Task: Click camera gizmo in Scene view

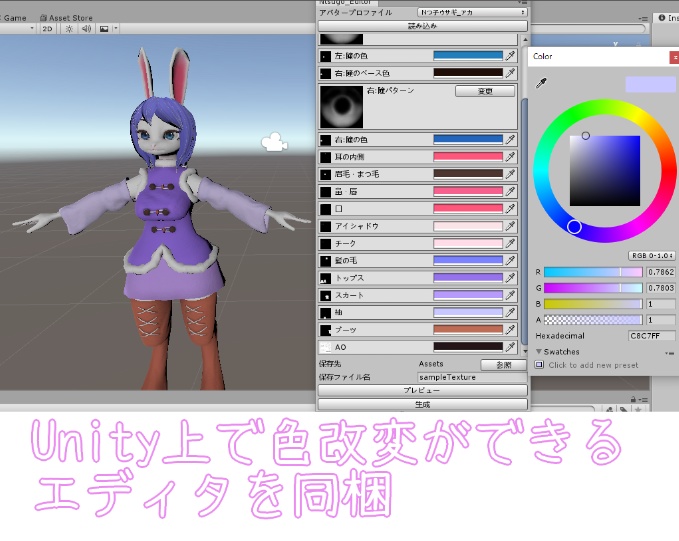Action: [x=274, y=142]
